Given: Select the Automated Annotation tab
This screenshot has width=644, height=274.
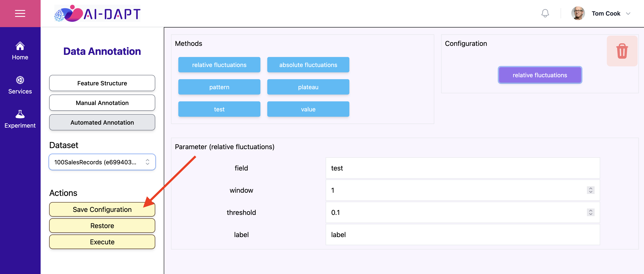Looking at the screenshot, I should click(102, 122).
